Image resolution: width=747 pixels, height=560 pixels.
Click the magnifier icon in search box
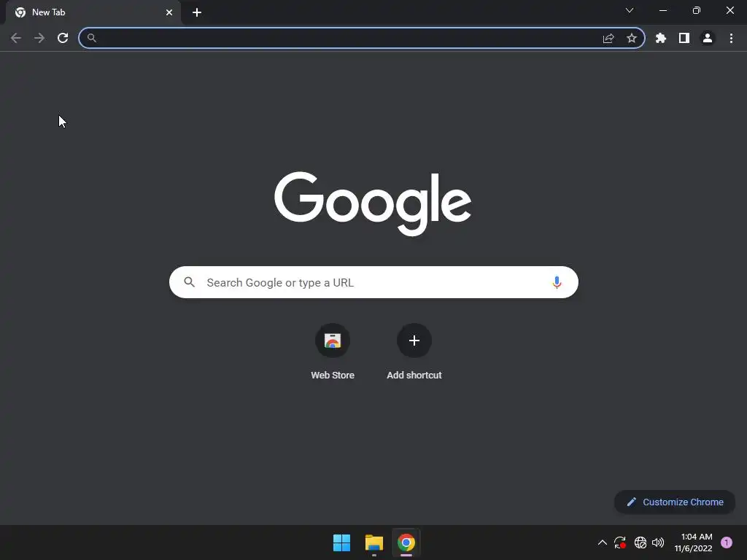point(190,282)
